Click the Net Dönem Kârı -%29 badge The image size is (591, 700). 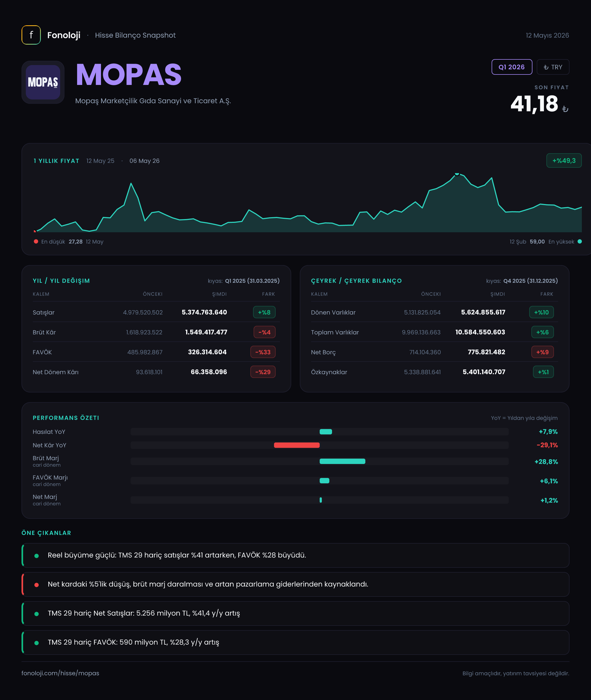coord(263,372)
